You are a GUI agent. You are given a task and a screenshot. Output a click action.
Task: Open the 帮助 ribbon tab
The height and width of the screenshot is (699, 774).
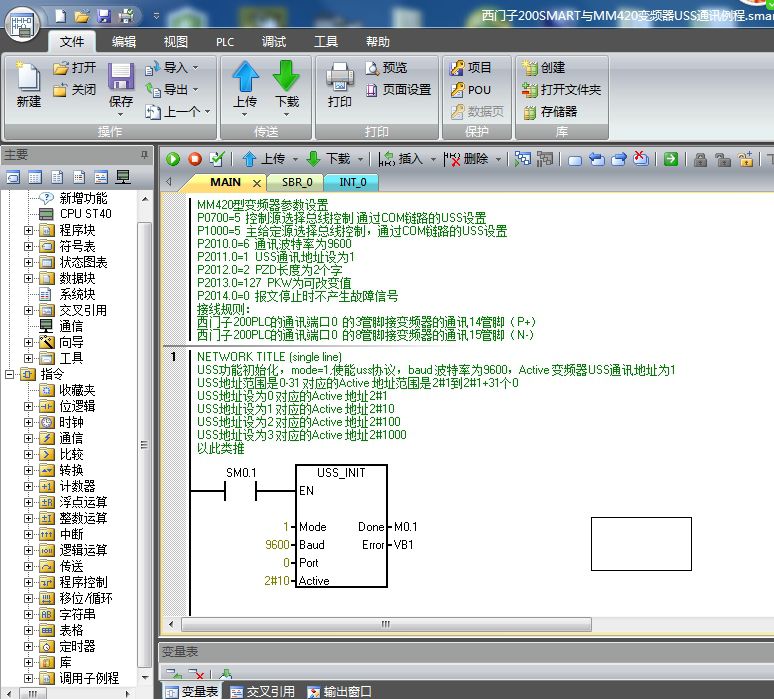coord(378,42)
